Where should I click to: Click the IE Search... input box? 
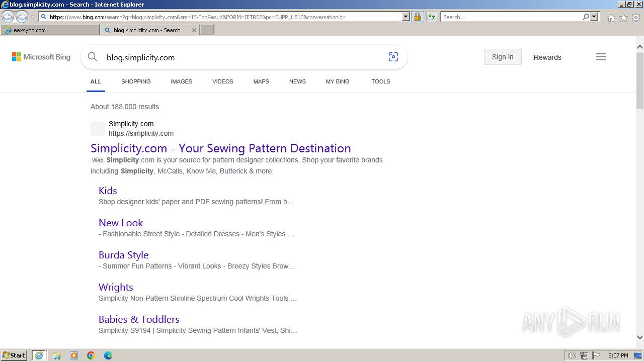pyautogui.click(x=511, y=17)
